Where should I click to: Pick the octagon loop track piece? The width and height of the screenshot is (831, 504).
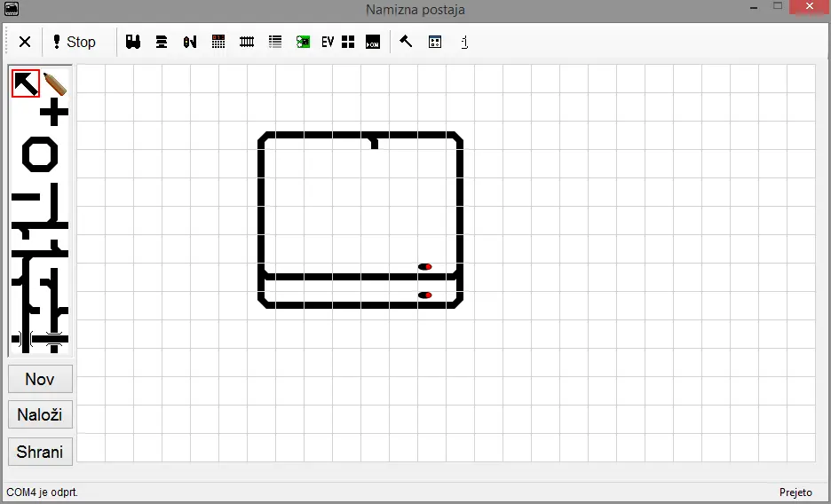point(40,154)
